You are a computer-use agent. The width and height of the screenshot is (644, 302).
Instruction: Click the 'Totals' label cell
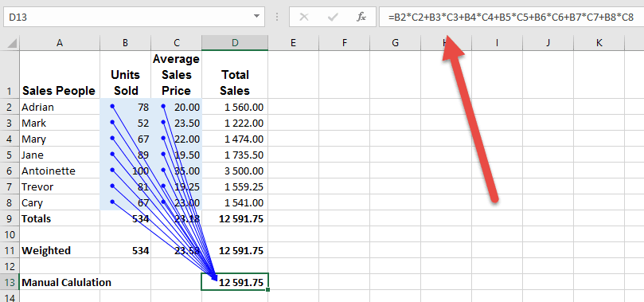click(60, 218)
